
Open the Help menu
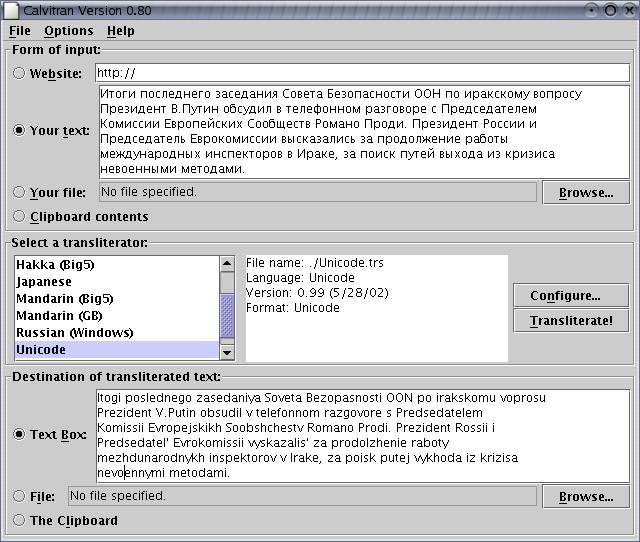point(120,31)
